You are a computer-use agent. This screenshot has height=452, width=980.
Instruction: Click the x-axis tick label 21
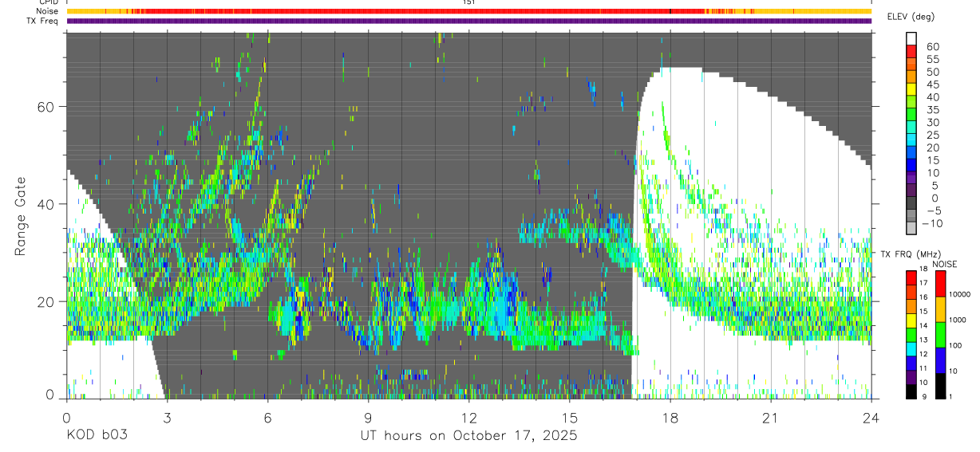(x=771, y=419)
